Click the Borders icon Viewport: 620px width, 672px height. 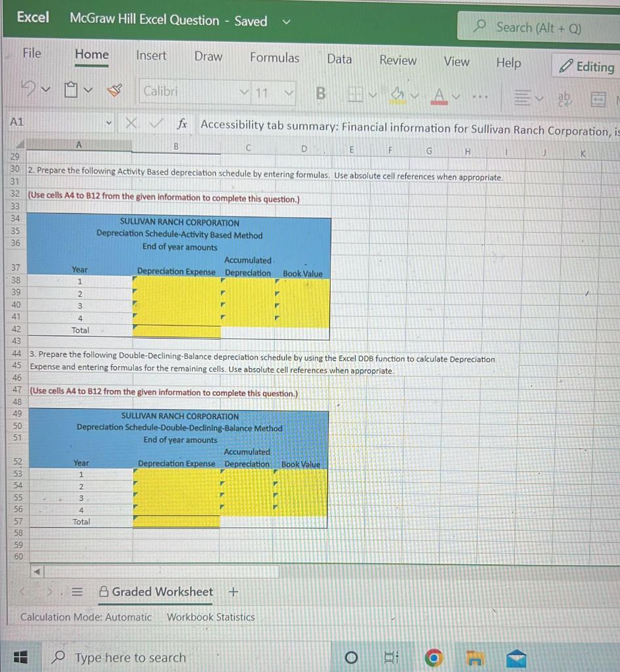coord(355,93)
